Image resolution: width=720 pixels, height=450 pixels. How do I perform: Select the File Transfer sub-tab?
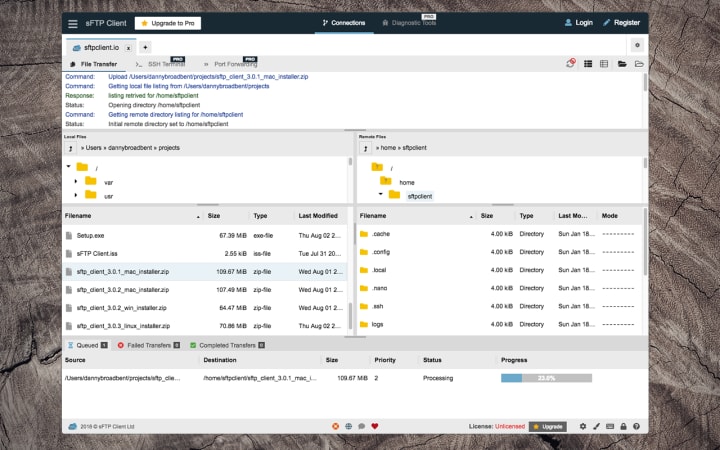(94, 64)
